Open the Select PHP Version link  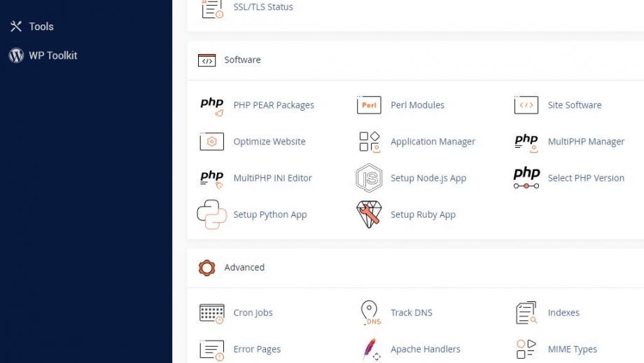(586, 178)
